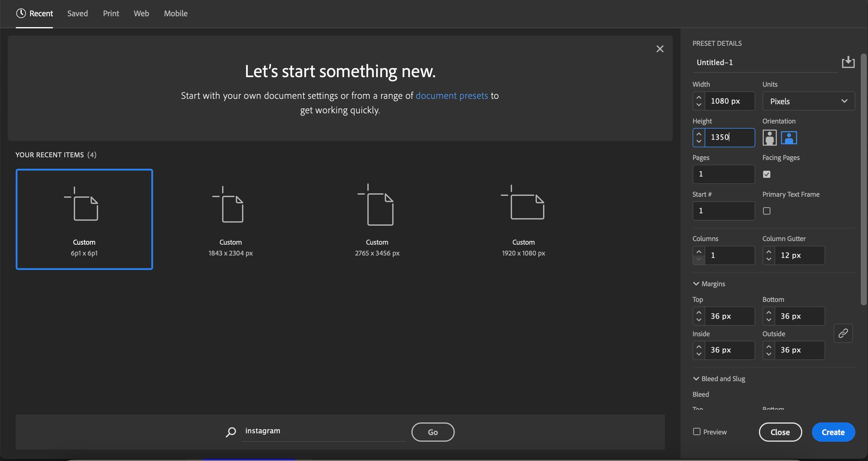Enable Primary Text Frame
The height and width of the screenshot is (461, 868).
point(767,210)
